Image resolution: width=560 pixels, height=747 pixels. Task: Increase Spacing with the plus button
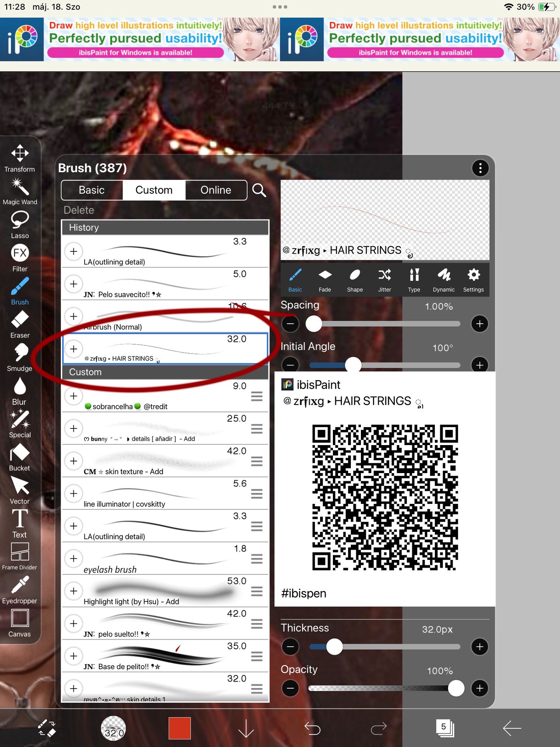(480, 324)
